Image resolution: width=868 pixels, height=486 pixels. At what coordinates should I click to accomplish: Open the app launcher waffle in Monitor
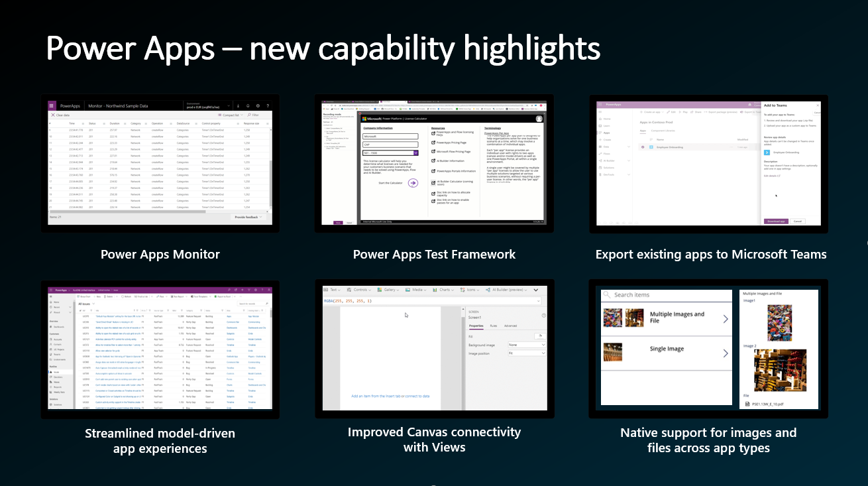(x=52, y=106)
